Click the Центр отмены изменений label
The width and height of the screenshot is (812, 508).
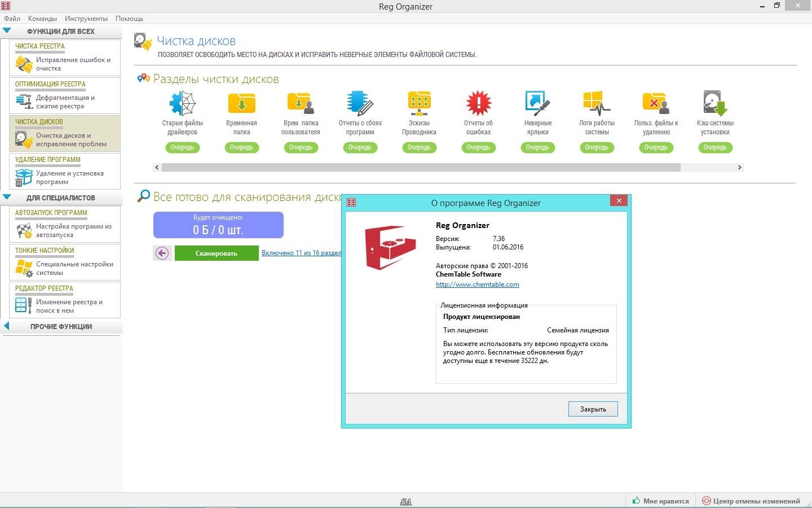(756, 501)
